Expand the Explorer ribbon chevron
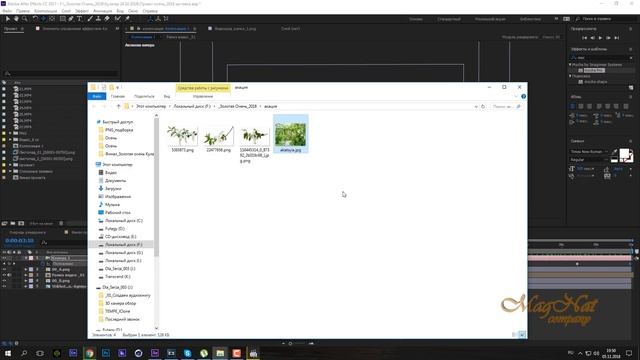This screenshot has width=640, height=360. click(516, 96)
